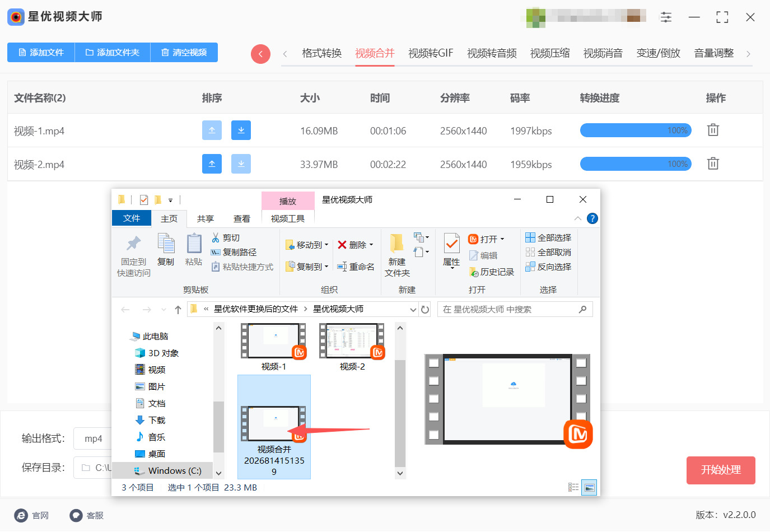Click the 添加文件 button
This screenshot has width=770, height=532.
click(41, 53)
